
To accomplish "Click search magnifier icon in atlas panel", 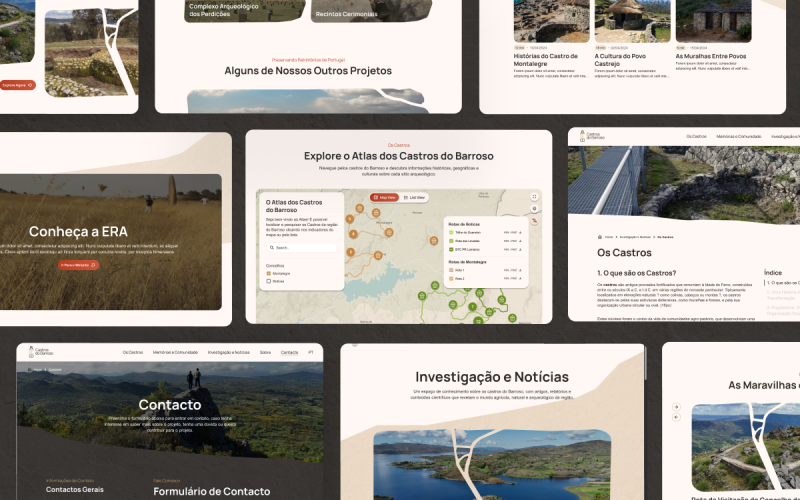I will [x=272, y=247].
